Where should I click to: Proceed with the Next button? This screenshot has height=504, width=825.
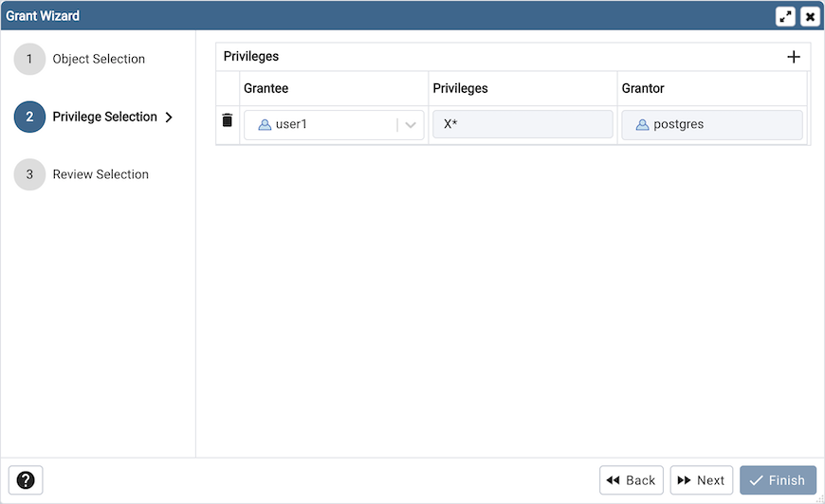point(701,480)
